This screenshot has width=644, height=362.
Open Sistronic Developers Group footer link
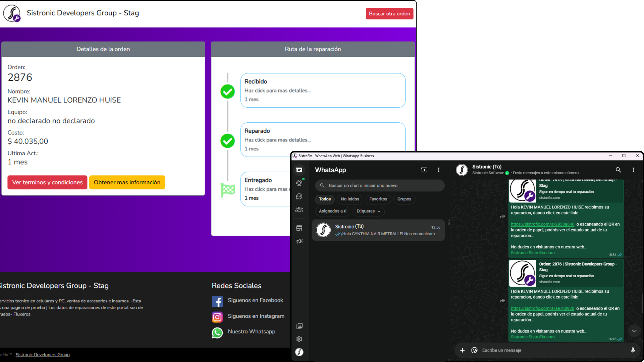(x=43, y=355)
